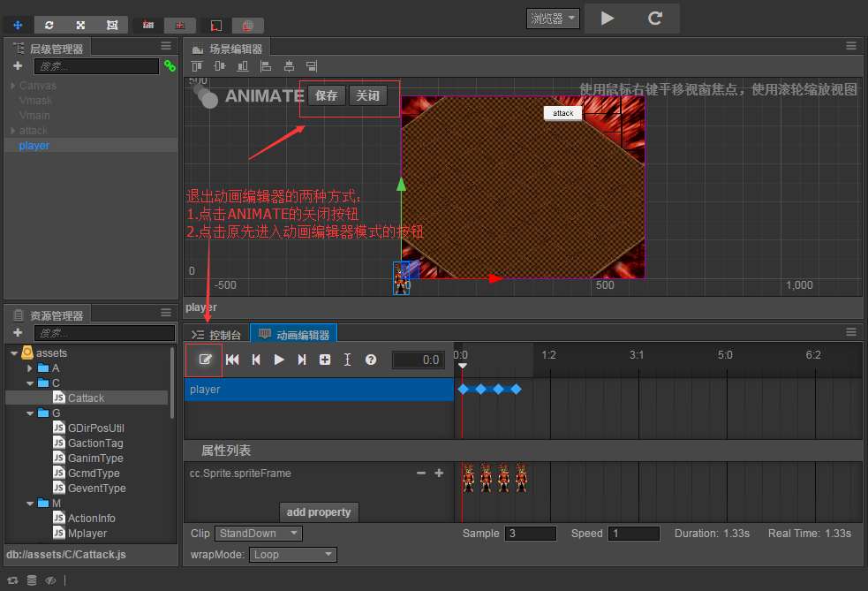Open animation editor help icon

pos(371,360)
